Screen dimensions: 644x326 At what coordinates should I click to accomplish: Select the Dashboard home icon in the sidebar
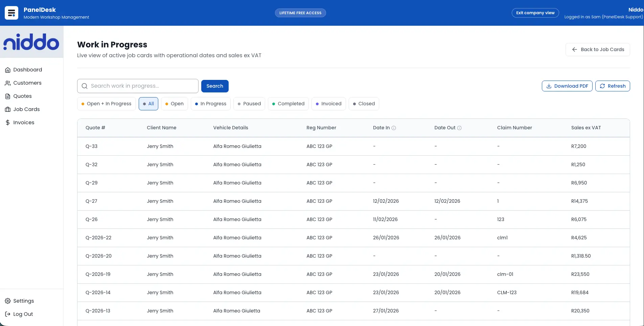8,70
